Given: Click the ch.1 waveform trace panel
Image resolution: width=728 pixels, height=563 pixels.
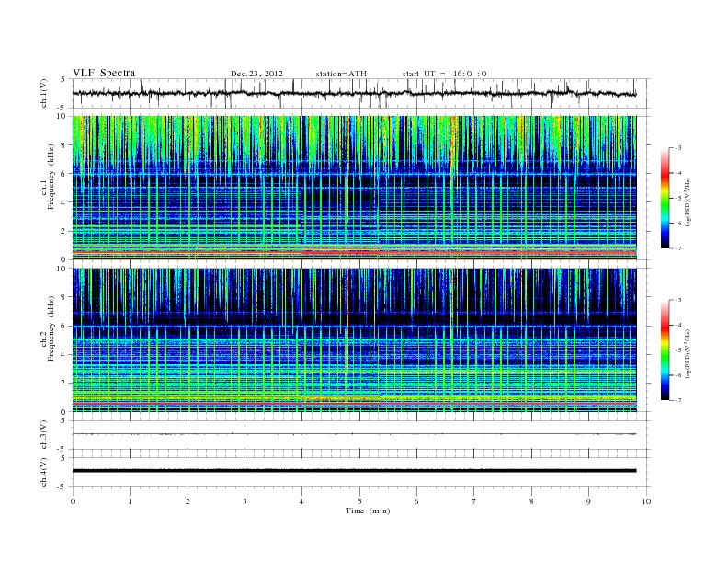Looking at the screenshot, I should (361, 93).
